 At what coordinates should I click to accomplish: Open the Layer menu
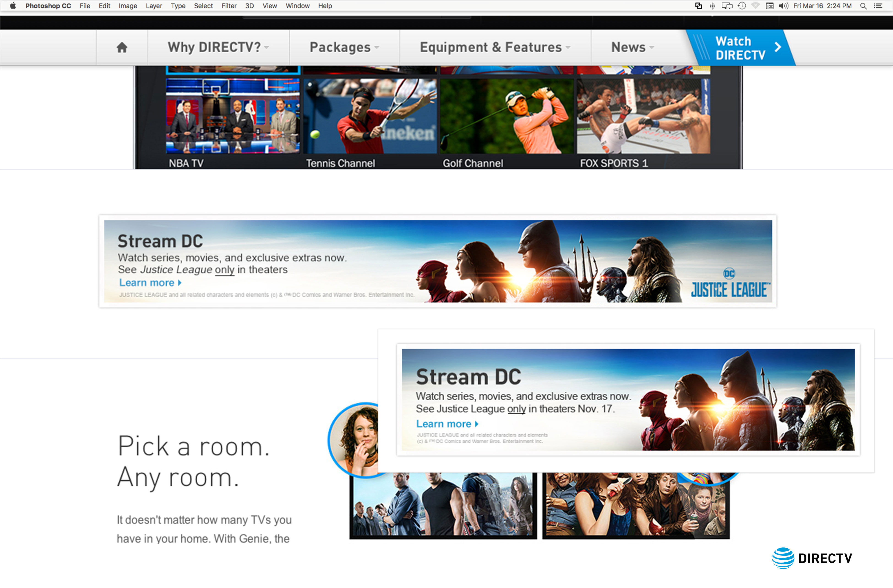(154, 6)
